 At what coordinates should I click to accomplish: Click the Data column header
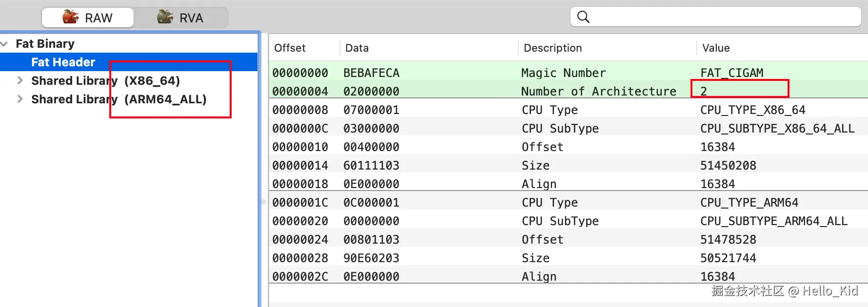[x=357, y=48]
